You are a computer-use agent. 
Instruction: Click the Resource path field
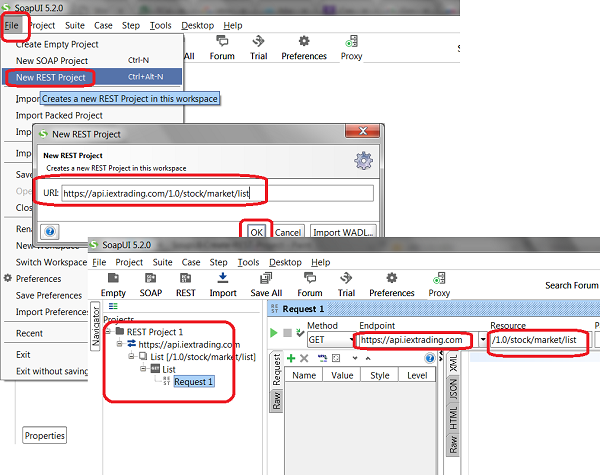[538, 340]
